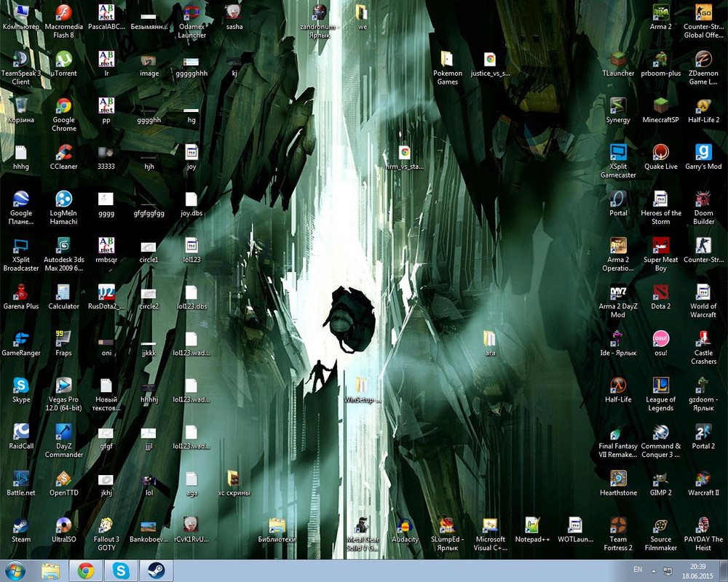The image size is (728, 582).
Task: Select the joy.dbs file icon
Action: [x=191, y=204]
